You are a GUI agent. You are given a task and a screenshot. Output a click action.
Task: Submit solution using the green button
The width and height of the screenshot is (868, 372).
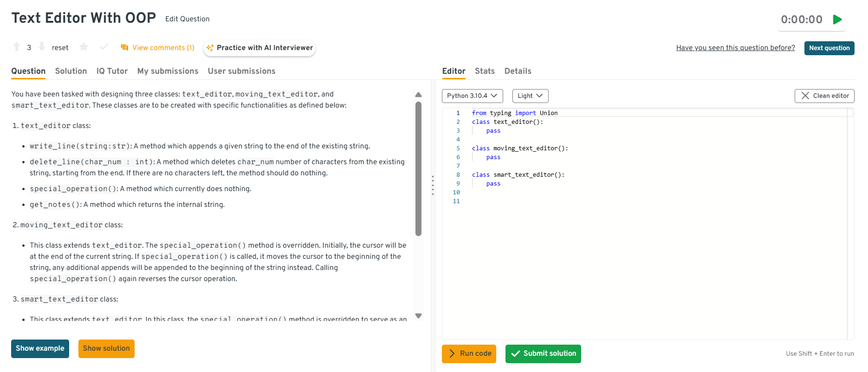pyautogui.click(x=543, y=353)
